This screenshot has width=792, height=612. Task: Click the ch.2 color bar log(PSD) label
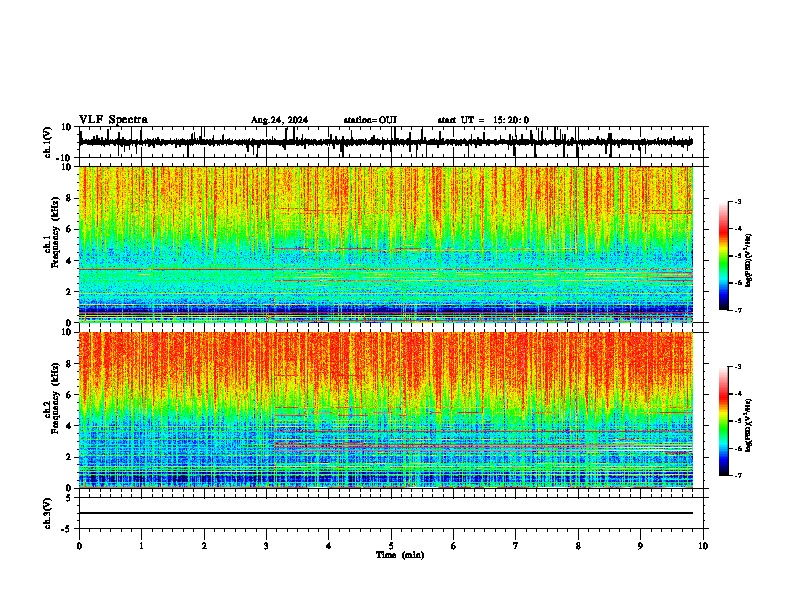coord(748,425)
